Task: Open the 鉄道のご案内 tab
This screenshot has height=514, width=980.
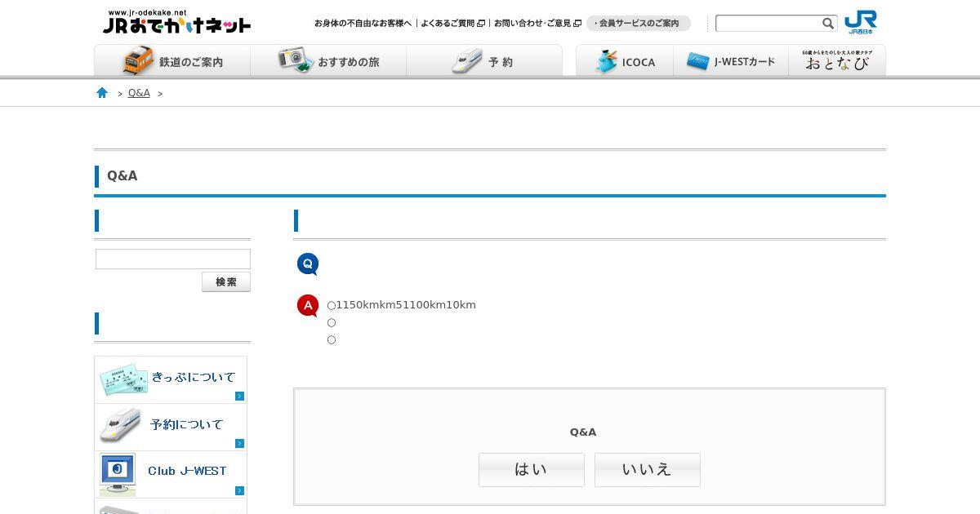Action: click(172, 61)
